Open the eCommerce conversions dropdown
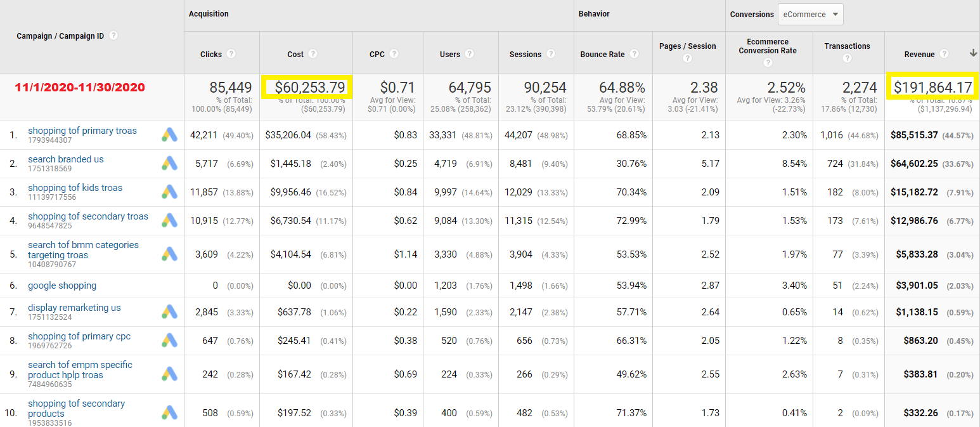 pos(810,14)
